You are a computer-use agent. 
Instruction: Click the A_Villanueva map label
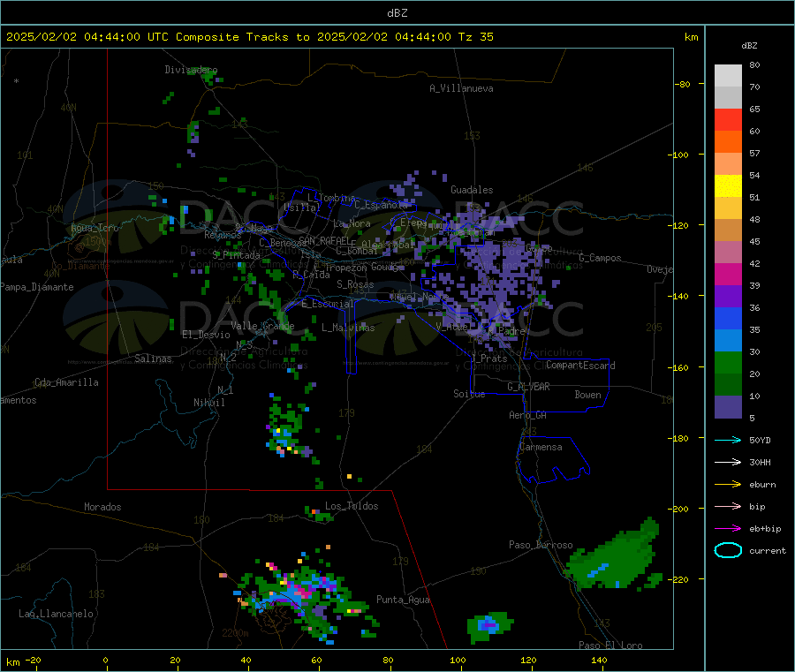461,88
